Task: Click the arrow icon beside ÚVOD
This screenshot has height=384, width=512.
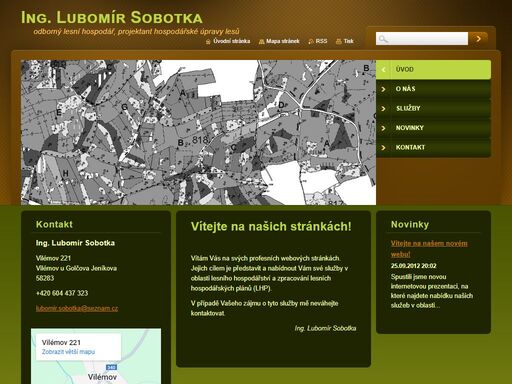Action: point(383,70)
